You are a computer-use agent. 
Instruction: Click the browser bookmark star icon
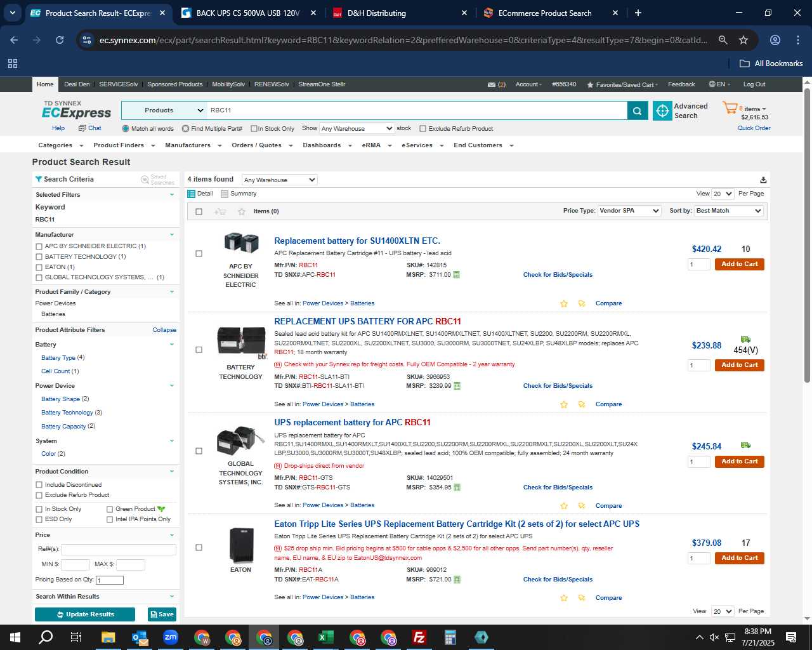click(x=743, y=40)
